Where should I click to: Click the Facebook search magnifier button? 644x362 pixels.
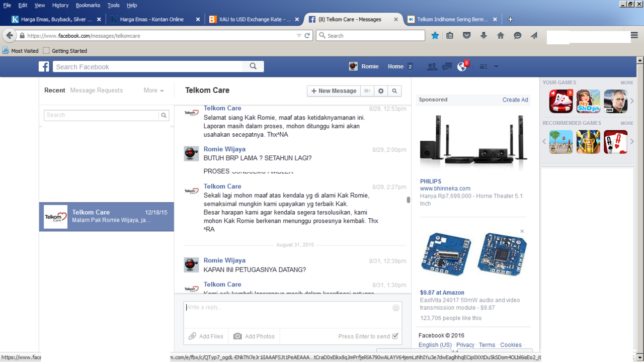pyautogui.click(x=253, y=66)
